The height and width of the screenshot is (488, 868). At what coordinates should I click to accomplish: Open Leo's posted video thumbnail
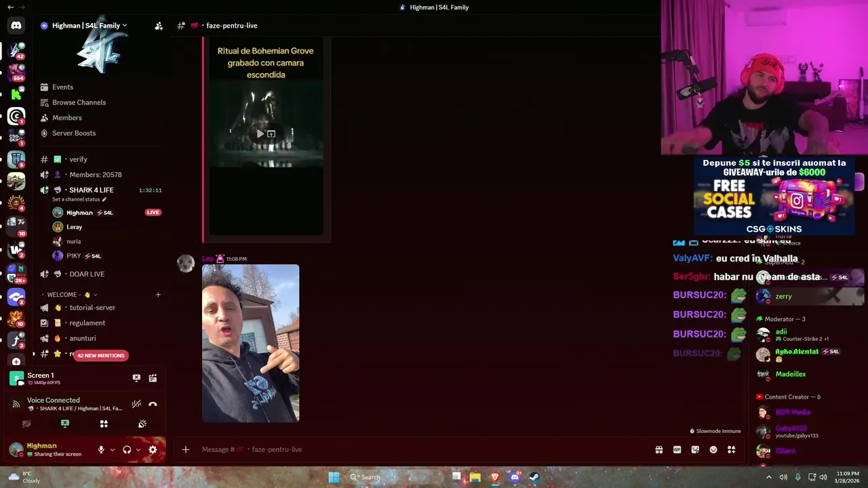(x=250, y=344)
